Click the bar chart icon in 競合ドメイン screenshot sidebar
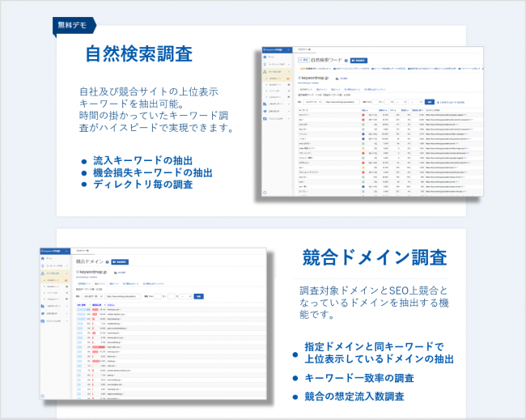This screenshot has width=526, height=420. 43,306
